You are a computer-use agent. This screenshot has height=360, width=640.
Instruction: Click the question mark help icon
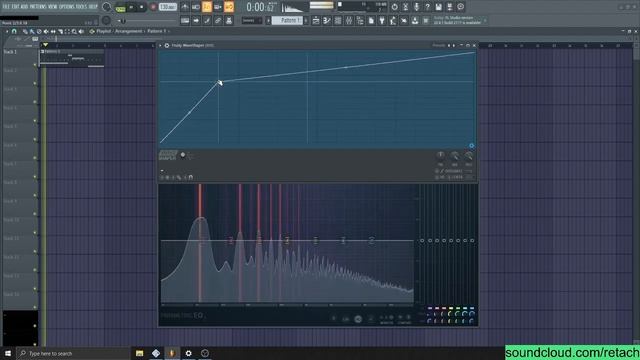coord(427,7)
